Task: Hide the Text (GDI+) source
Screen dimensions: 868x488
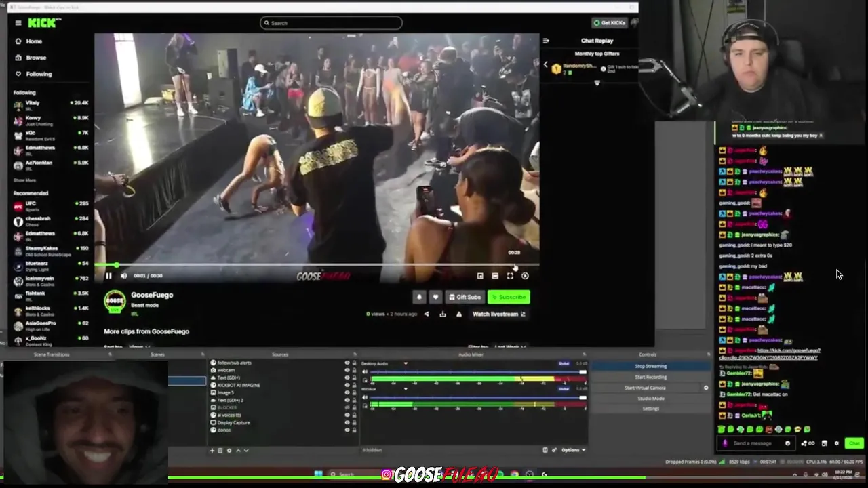Action: [347, 378]
